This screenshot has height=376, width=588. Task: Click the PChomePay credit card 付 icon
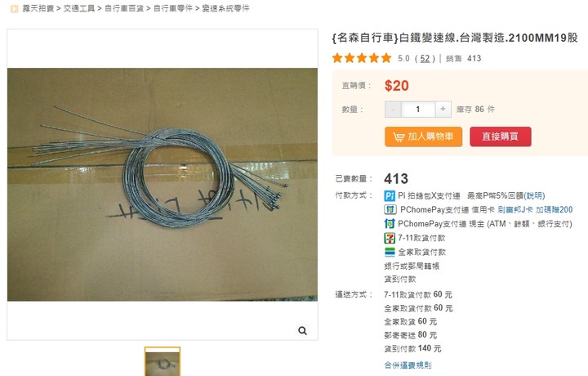click(x=390, y=209)
